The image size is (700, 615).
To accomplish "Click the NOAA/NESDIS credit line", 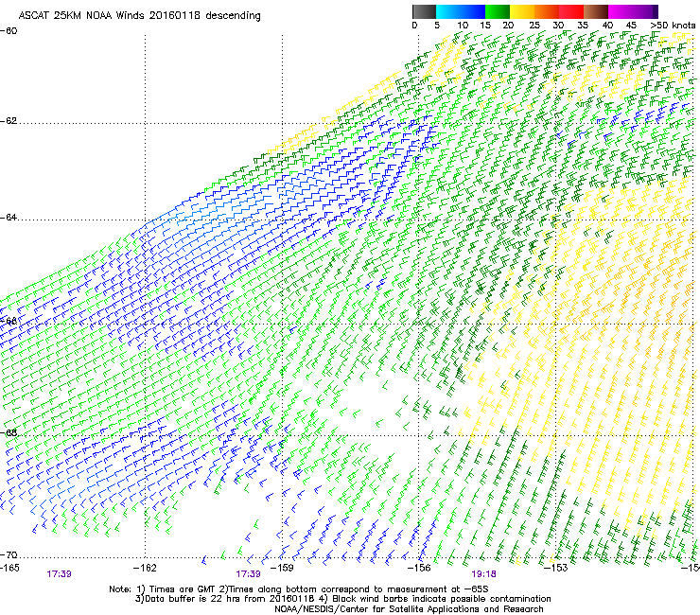I will point(409,609).
